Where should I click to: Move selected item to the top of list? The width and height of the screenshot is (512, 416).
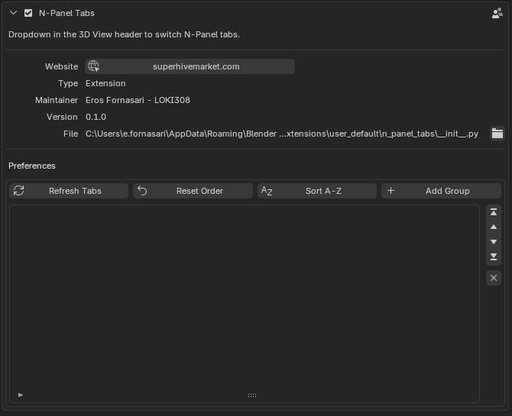pos(494,212)
